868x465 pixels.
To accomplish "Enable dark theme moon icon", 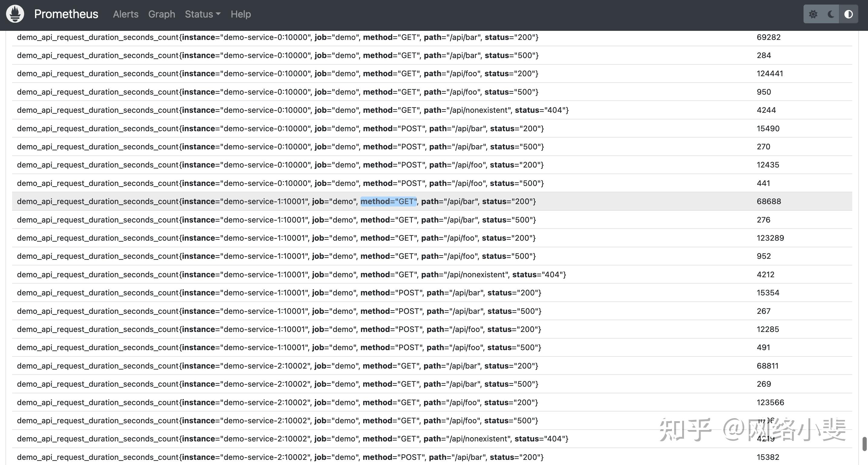I will tap(830, 14).
